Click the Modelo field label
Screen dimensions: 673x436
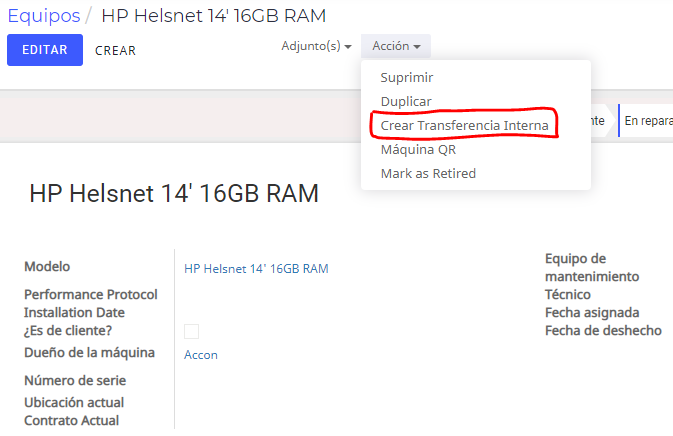pos(47,266)
